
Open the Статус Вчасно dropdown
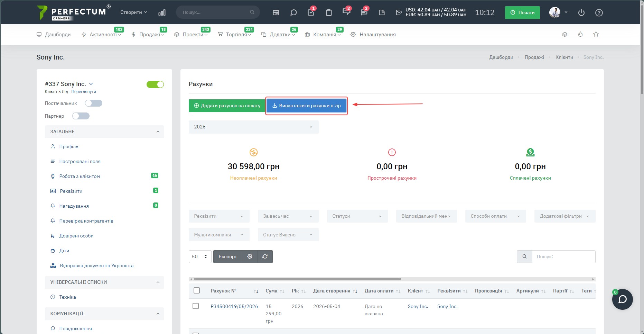(x=288, y=235)
